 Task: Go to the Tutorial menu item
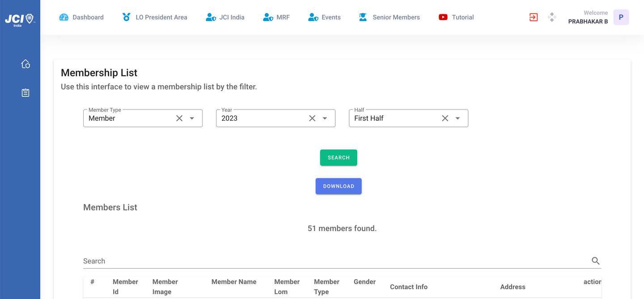tap(456, 17)
